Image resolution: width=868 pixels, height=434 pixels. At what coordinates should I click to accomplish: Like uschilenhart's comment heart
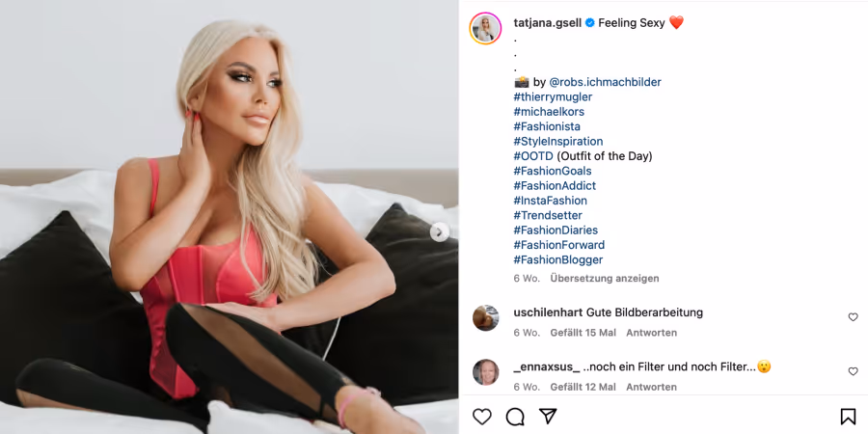click(854, 317)
